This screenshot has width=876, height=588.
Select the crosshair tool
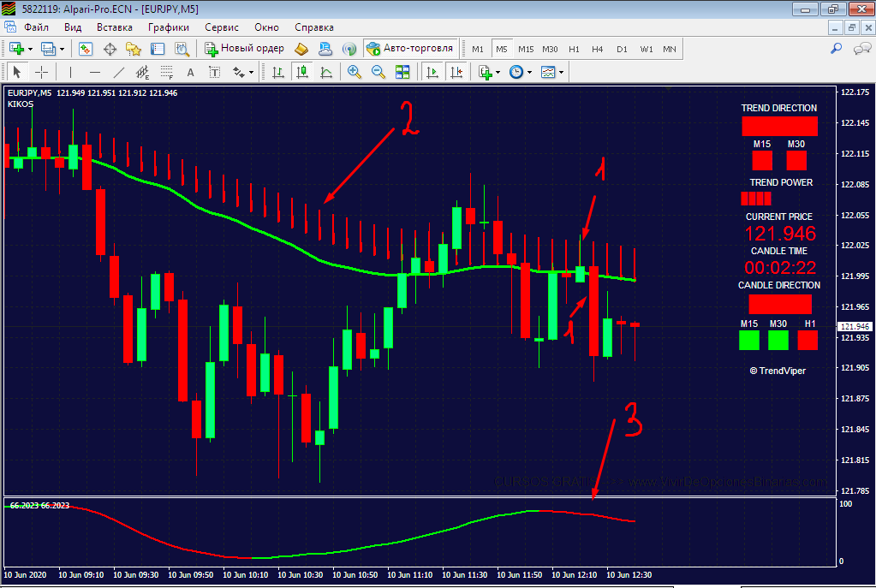pyautogui.click(x=41, y=72)
